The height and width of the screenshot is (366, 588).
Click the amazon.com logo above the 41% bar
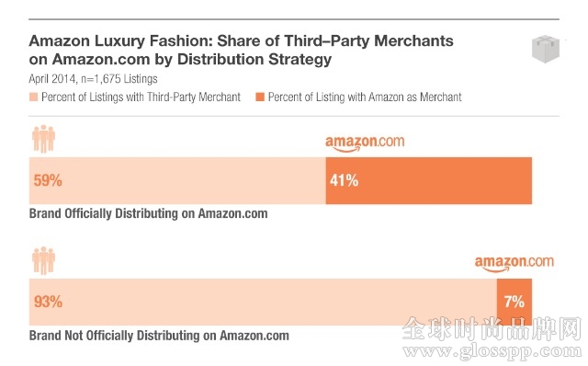(x=365, y=143)
